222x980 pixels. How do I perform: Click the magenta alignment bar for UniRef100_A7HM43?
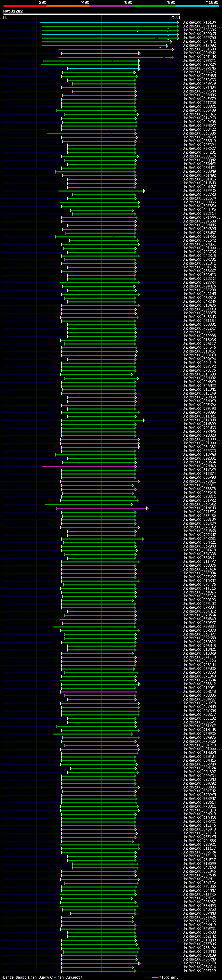pyautogui.click(x=89, y=466)
